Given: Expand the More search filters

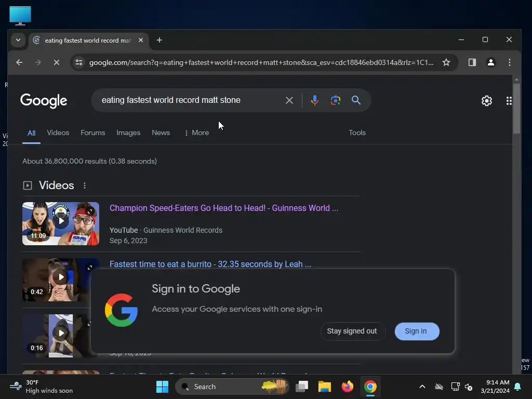Looking at the screenshot, I should tap(197, 132).
